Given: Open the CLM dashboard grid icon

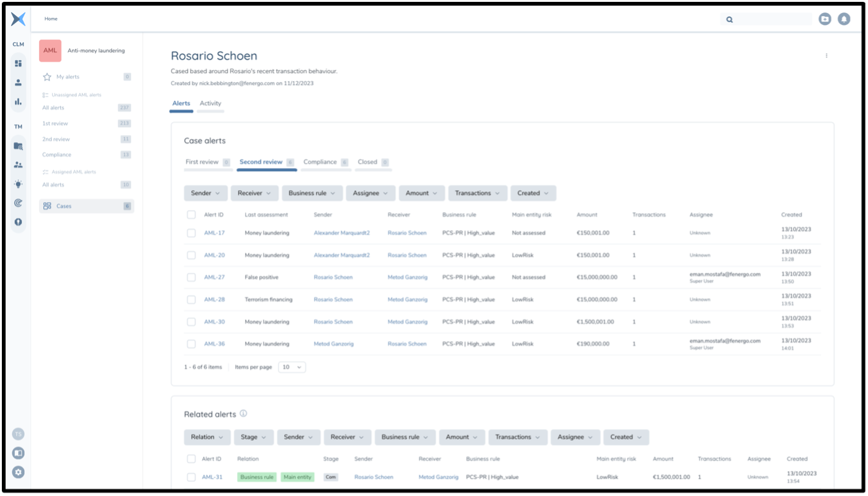Looking at the screenshot, I should (18, 63).
